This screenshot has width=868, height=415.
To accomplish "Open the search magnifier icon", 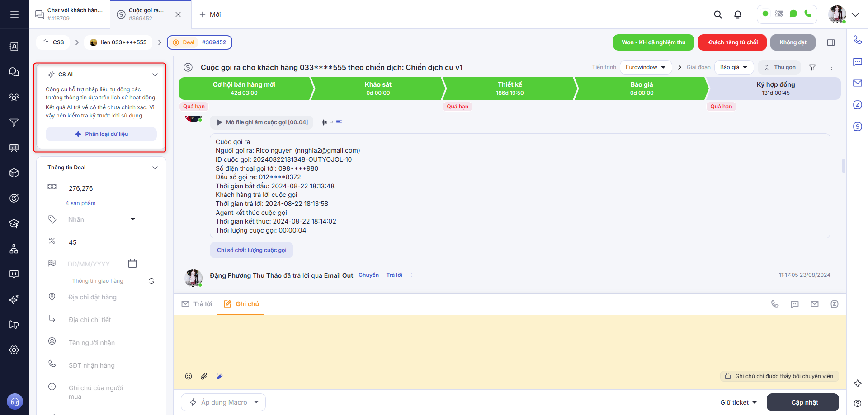I will point(717,14).
